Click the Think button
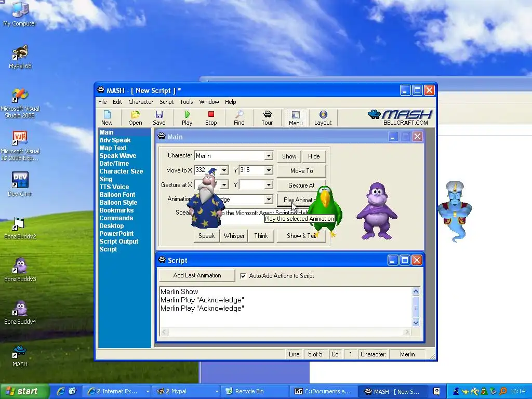The width and height of the screenshot is (532, 399). point(261,236)
